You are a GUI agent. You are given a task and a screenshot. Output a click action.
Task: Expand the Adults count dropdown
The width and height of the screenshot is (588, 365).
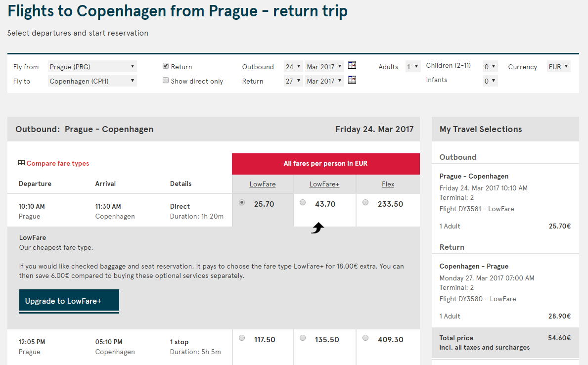pyautogui.click(x=413, y=66)
